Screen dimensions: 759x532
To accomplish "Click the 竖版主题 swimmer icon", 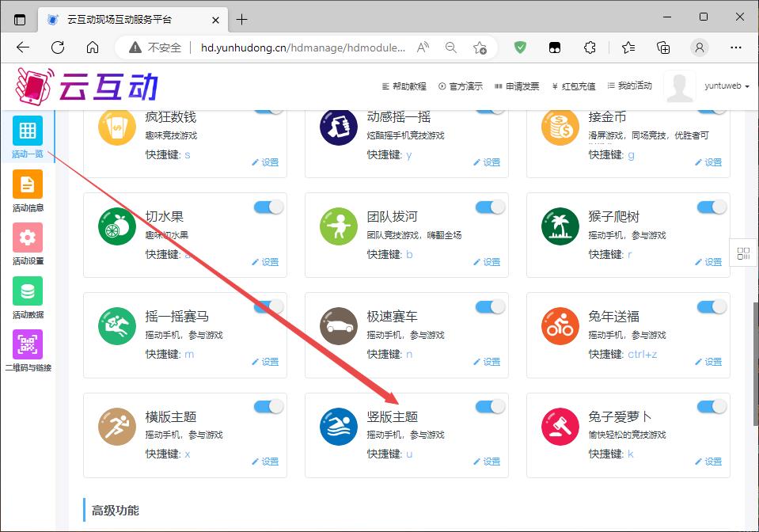I will click(x=339, y=427).
